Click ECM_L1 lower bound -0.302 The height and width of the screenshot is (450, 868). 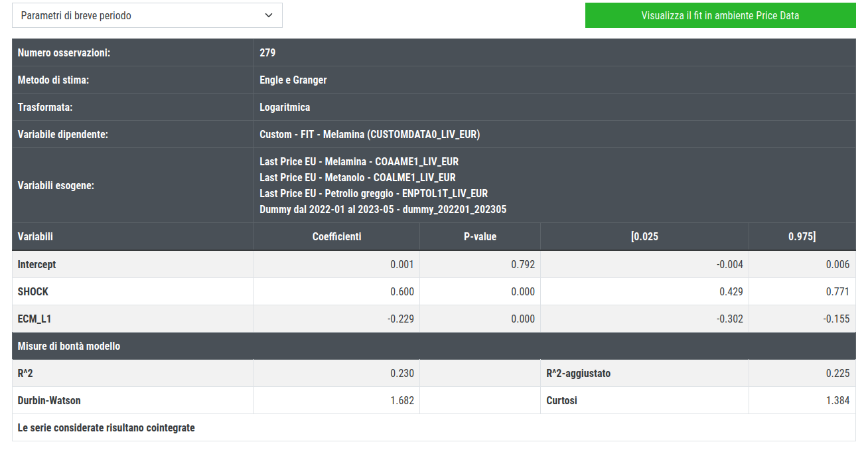[730, 319]
